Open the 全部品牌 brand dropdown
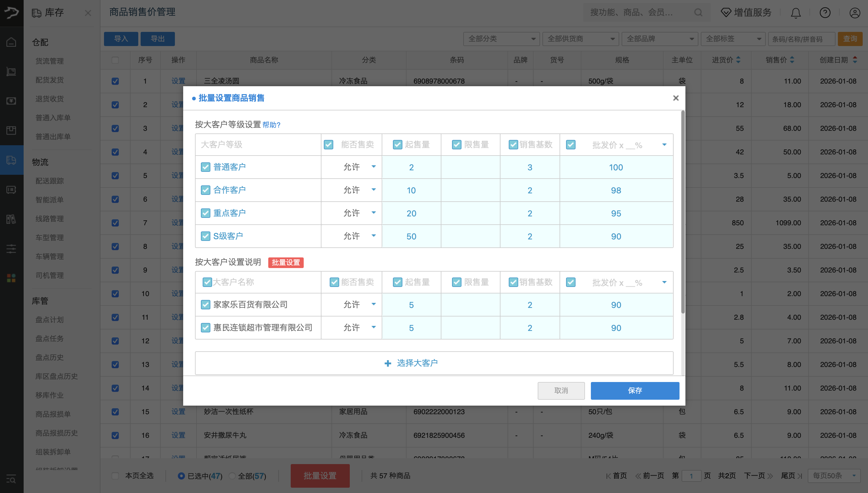This screenshot has height=493, width=868. (659, 39)
